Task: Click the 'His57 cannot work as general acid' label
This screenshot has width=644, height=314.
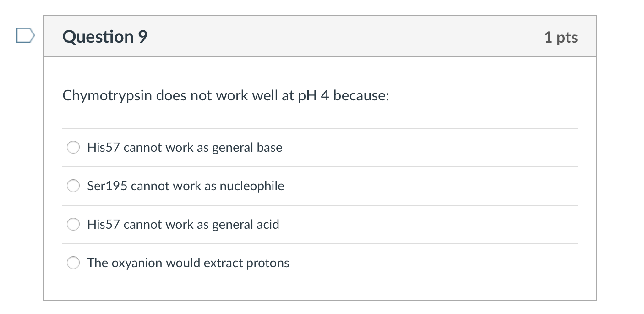Action: point(183,225)
